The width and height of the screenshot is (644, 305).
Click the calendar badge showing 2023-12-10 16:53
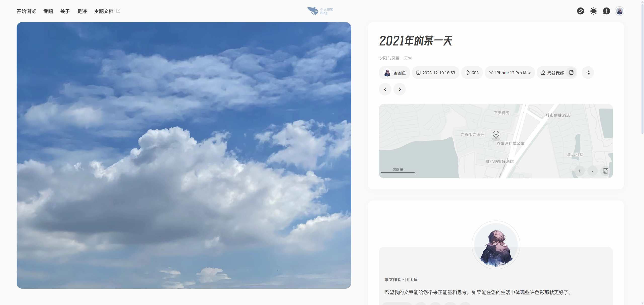pos(436,73)
